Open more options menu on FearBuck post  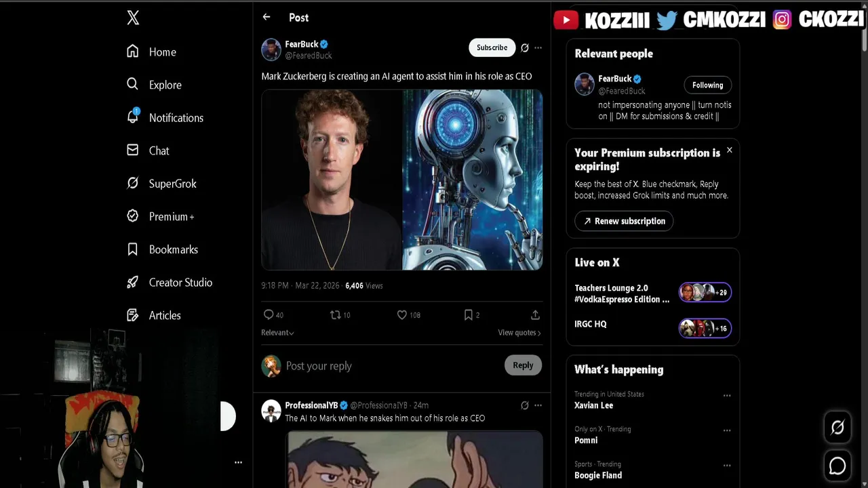(538, 47)
